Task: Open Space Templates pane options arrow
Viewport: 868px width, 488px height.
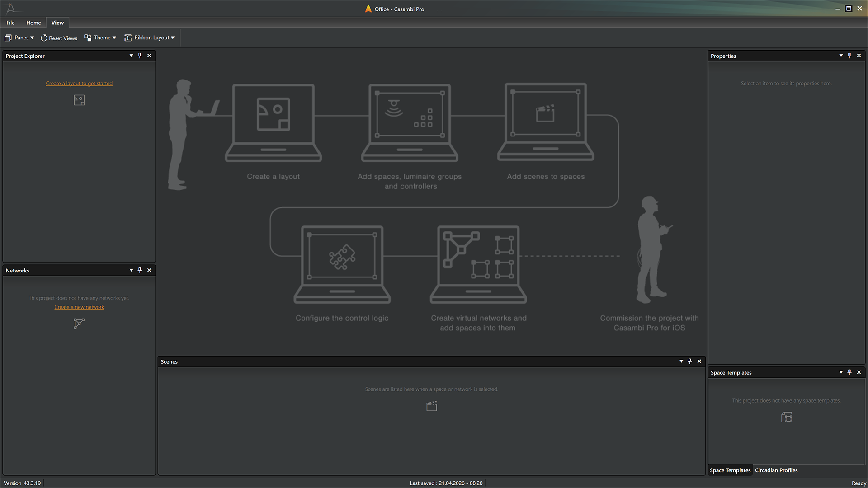Action: [841, 372]
